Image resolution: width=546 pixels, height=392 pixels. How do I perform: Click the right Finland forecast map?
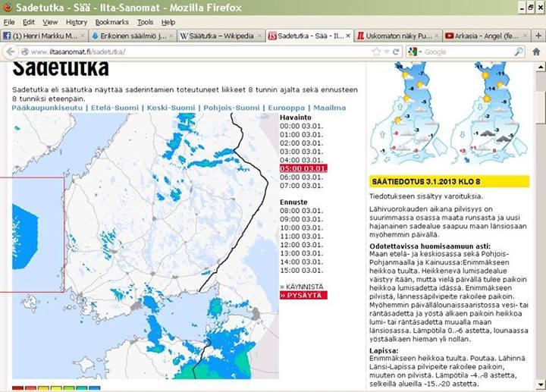[x=490, y=113]
